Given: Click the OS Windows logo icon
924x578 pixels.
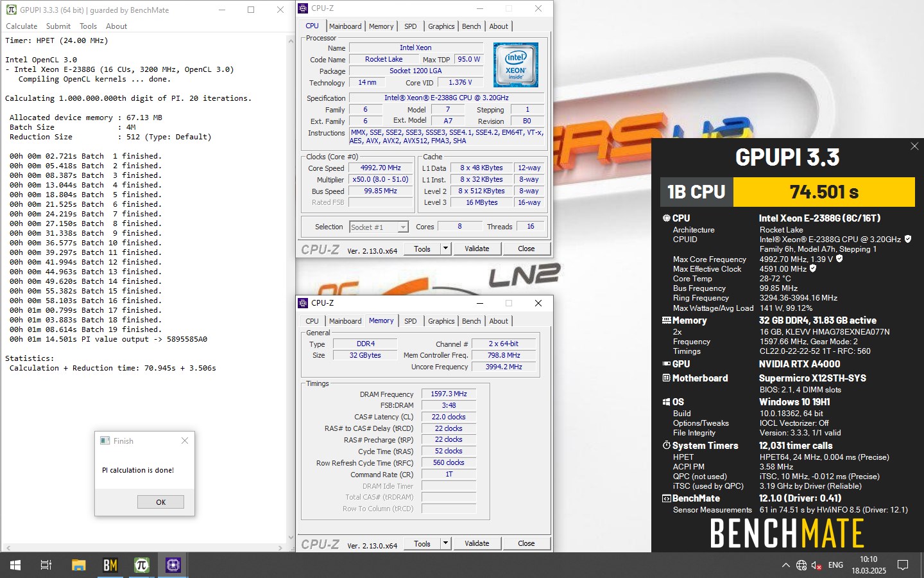Looking at the screenshot, I should click(666, 402).
